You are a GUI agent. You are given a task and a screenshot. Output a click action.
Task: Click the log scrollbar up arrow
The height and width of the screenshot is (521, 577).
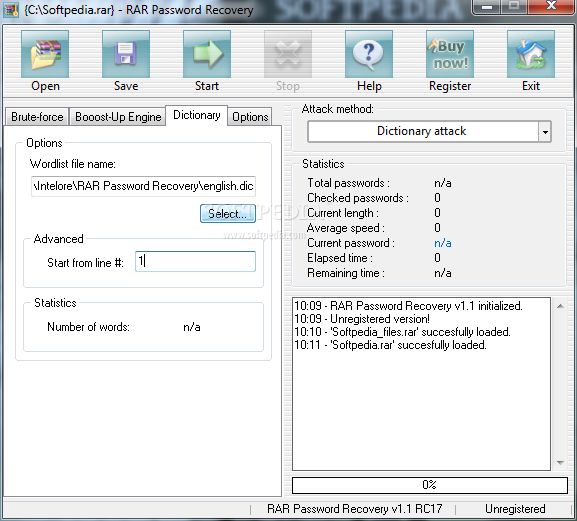pyautogui.click(x=560, y=306)
